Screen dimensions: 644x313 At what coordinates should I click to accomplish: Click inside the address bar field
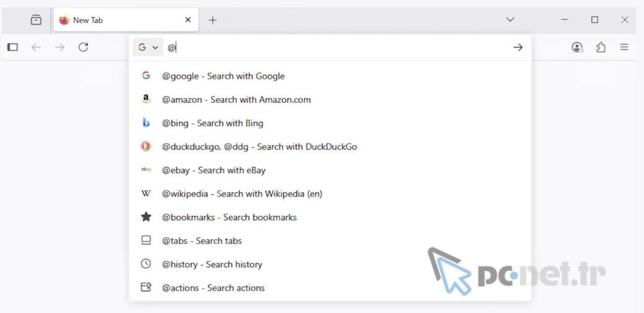click(x=337, y=48)
